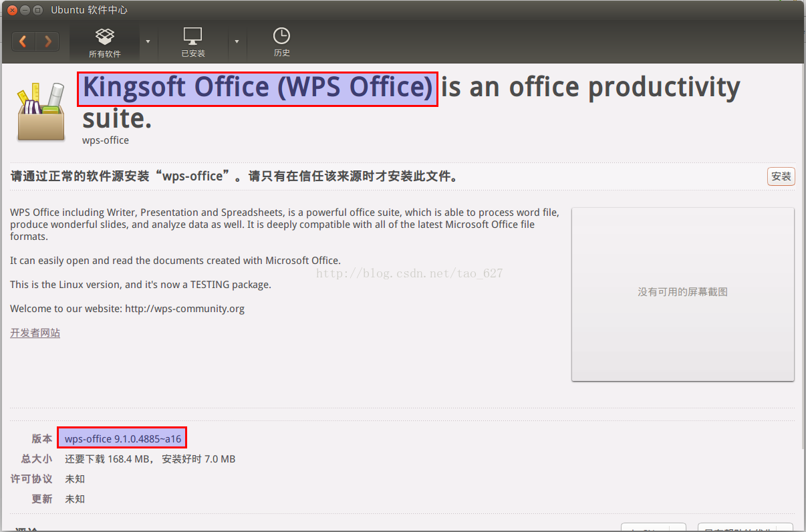Open the 所有软件 (All Software) view
This screenshot has height=532, width=806.
(105, 43)
